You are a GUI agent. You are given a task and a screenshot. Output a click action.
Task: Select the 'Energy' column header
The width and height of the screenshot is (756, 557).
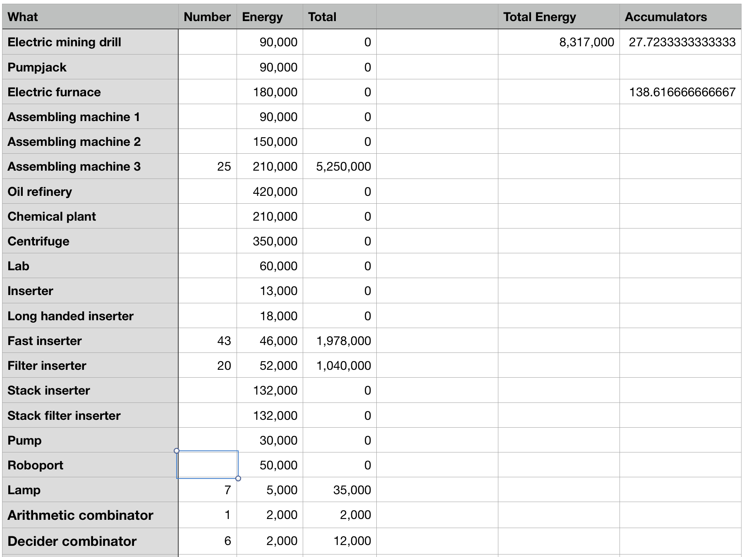click(x=270, y=17)
